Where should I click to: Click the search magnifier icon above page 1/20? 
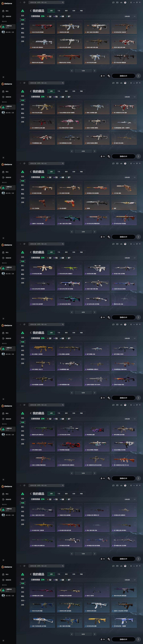tap(63, 3)
